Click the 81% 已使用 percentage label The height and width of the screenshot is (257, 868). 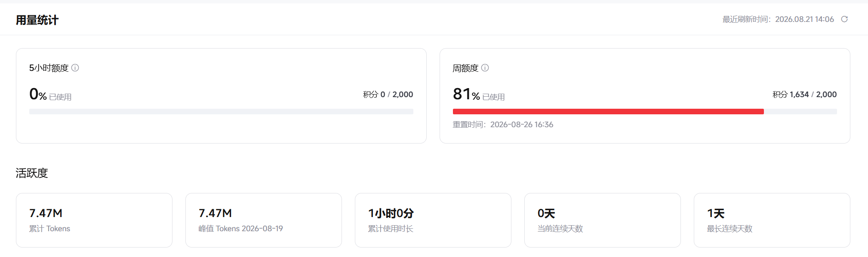(x=479, y=94)
